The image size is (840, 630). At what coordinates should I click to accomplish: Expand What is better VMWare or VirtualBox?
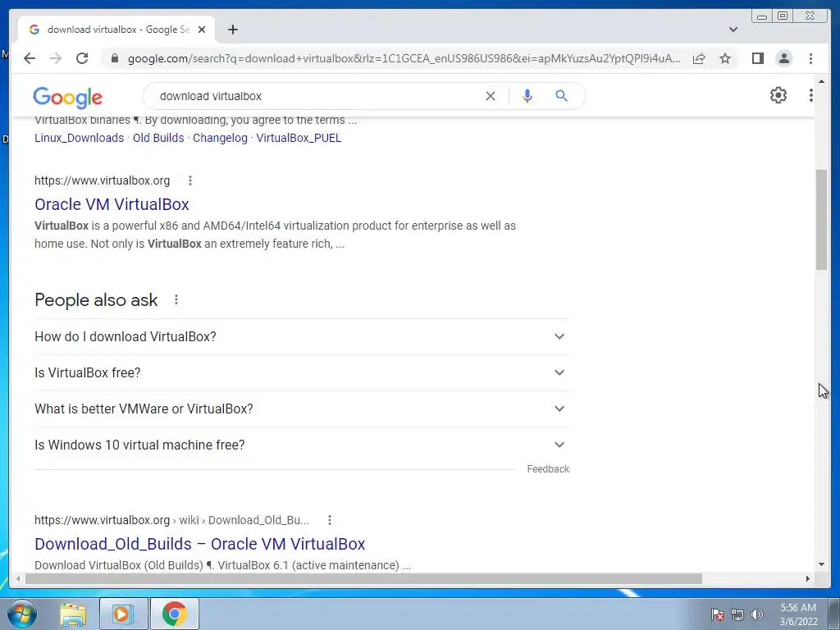(302, 409)
